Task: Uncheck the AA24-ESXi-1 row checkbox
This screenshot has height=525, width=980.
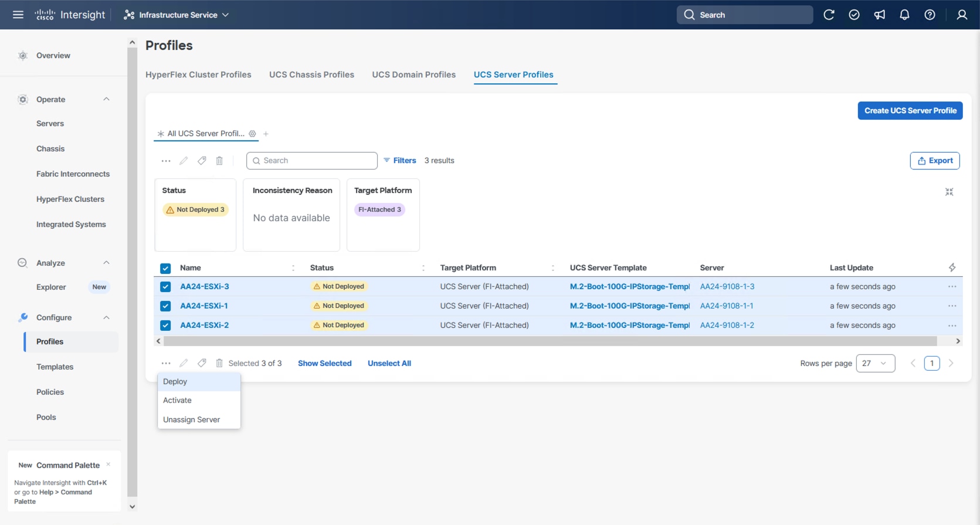Action: coord(165,306)
